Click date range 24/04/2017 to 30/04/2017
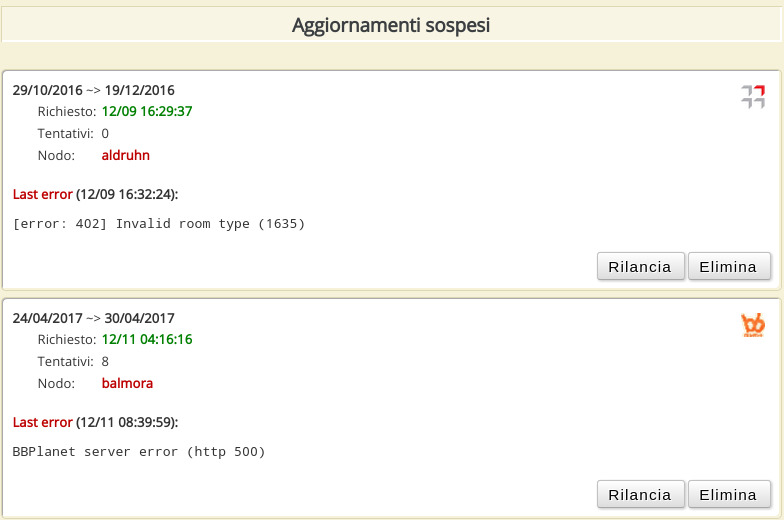 point(94,318)
